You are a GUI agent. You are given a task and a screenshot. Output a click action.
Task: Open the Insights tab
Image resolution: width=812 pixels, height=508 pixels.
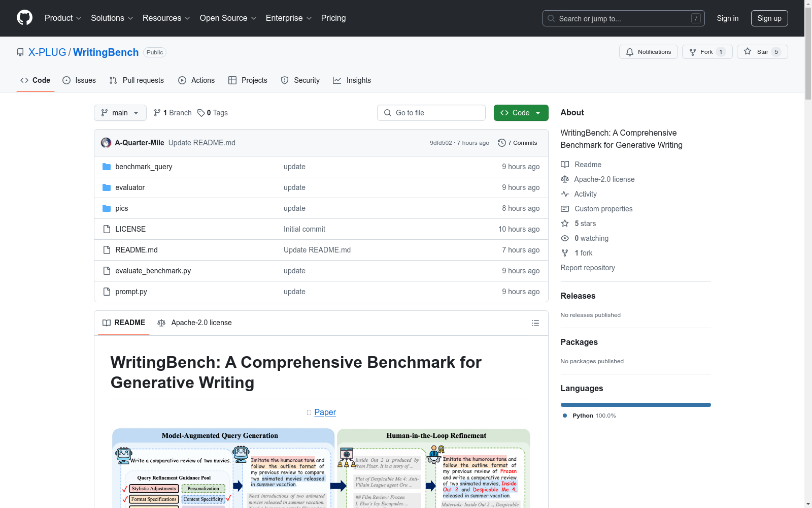click(x=352, y=80)
